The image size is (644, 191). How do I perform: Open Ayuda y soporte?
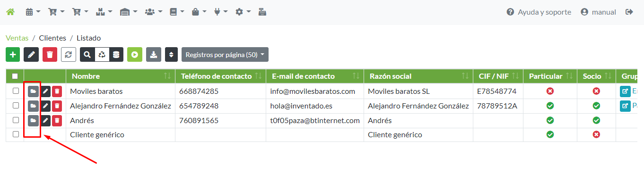[x=539, y=12]
